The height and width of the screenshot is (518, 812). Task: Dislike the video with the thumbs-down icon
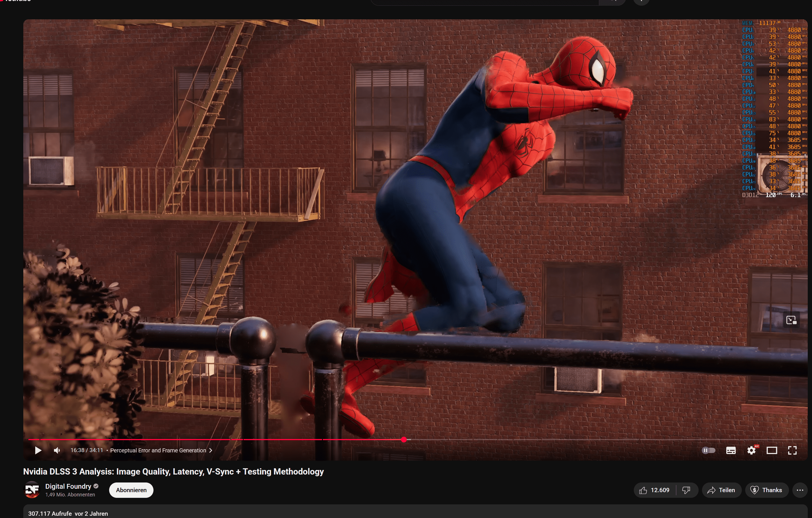[x=686, y=490]
